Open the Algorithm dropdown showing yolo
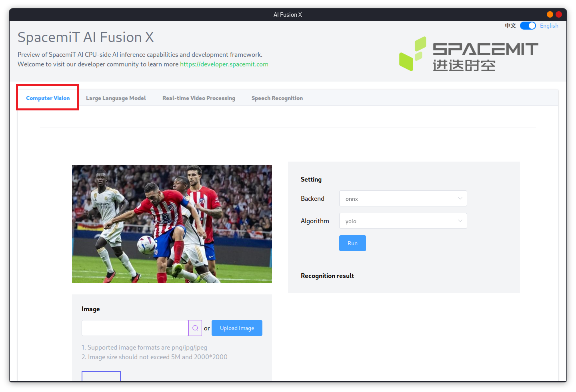Image resolution: width=576 pixels, height=392 pixels. pos(403,221)
